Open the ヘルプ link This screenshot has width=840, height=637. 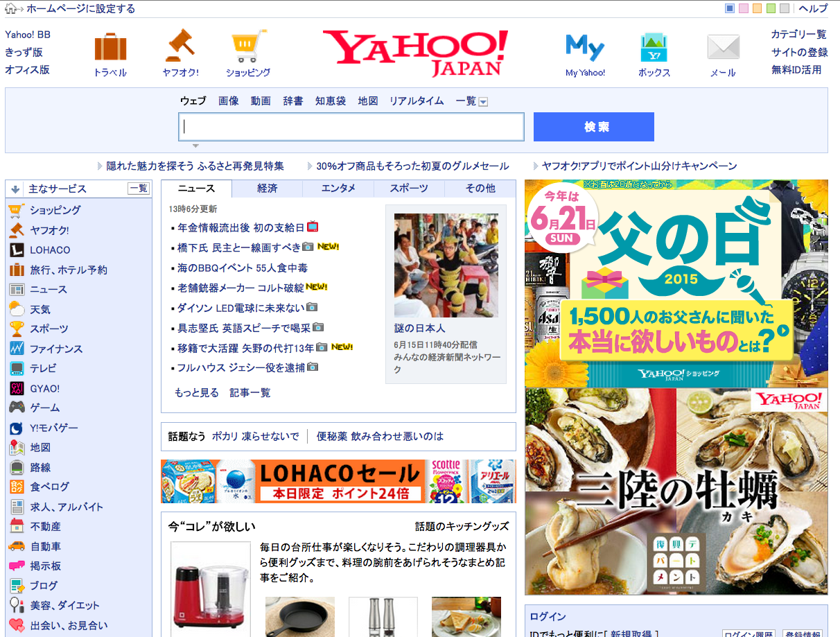pos(814,9)
